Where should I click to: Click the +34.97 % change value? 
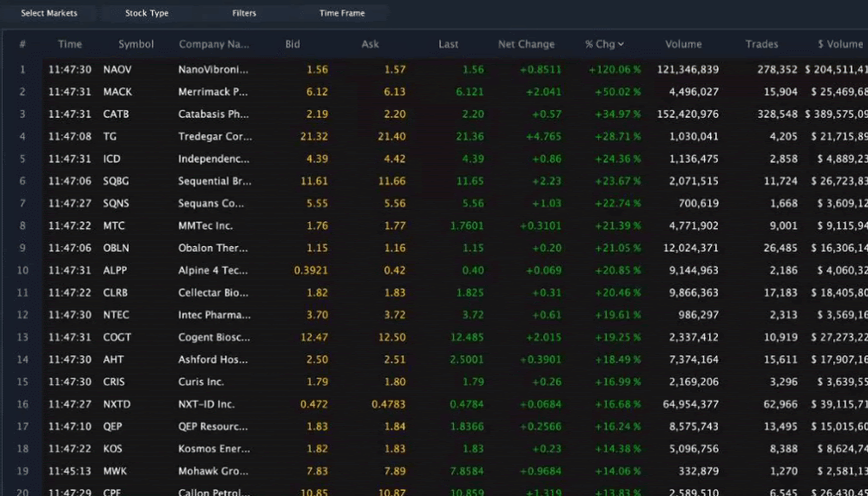coord(617,114)
